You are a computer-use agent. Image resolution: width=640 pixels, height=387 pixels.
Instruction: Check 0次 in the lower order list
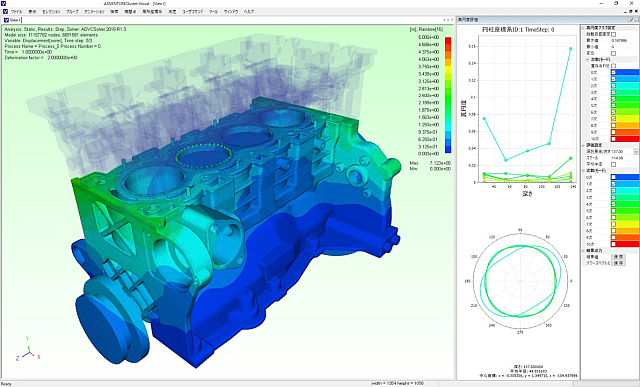(x=613, y=177)
